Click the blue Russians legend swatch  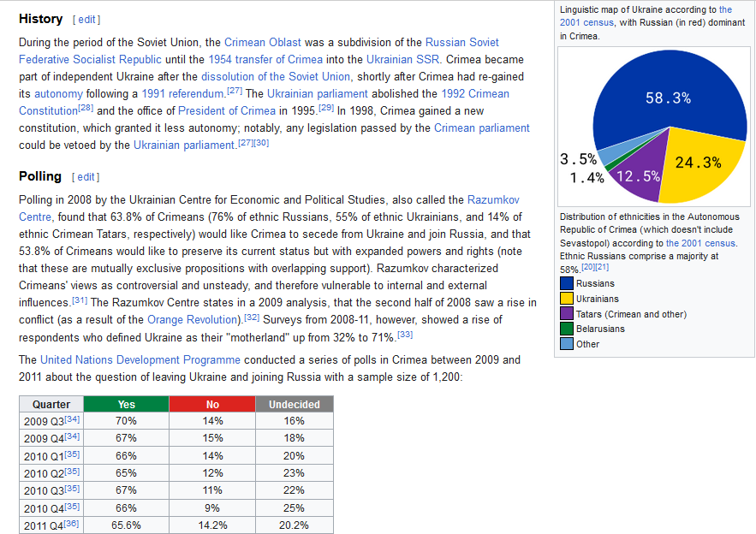point(567,283)
